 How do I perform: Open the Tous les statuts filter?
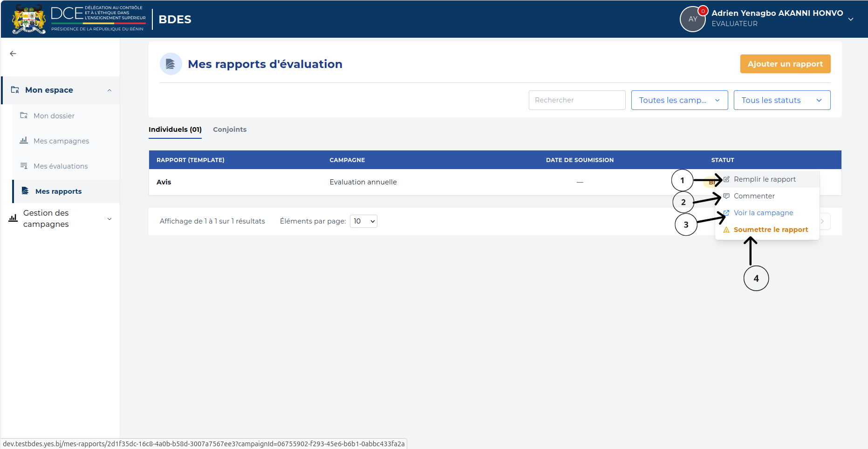click(782, 100)
